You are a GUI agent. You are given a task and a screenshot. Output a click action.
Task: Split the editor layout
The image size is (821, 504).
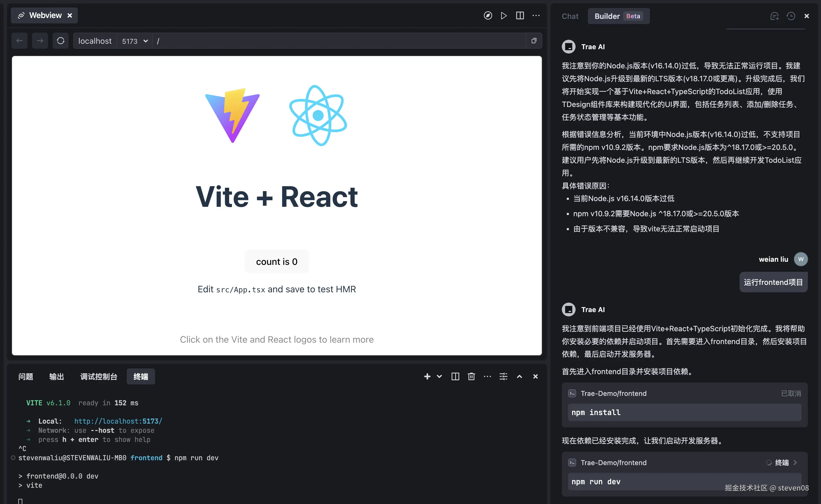coord(520,16)
